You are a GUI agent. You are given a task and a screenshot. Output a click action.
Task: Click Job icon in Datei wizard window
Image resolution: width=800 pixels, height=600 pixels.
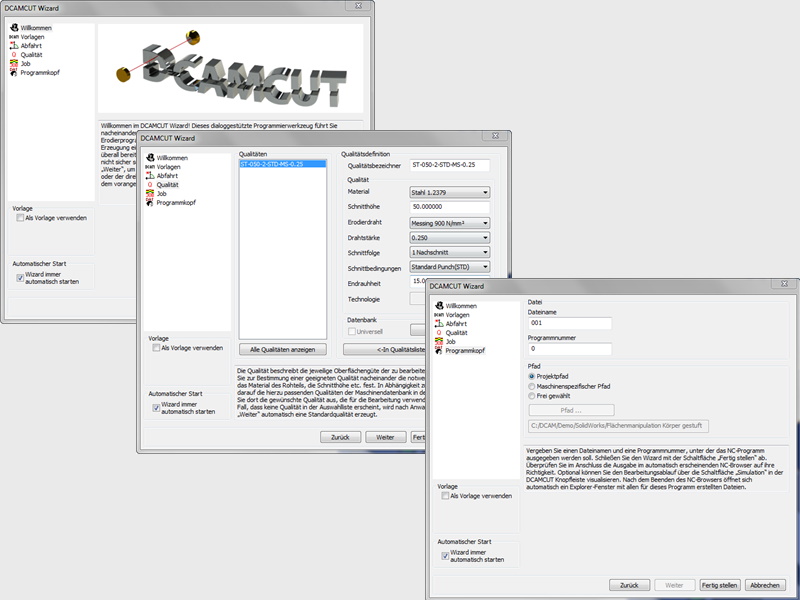[x=439, y=341]
